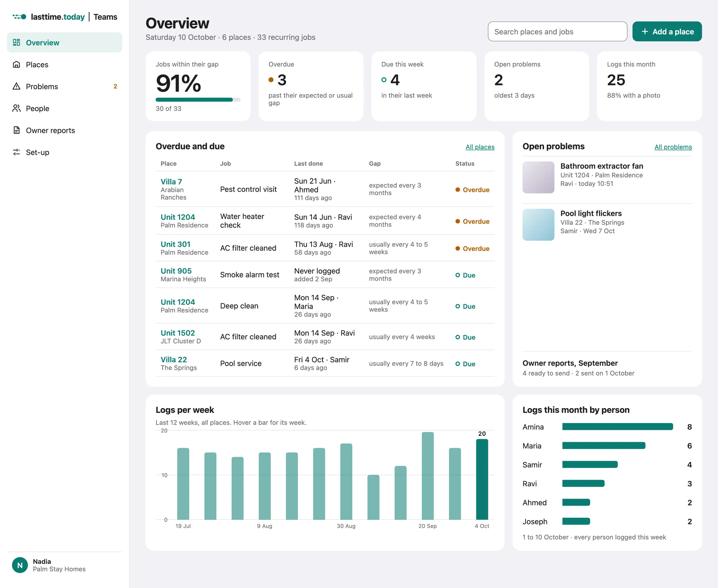Open the Overview menu item
Image resolution: width=718 pixels, height=588 pixels.
pyautogui.click(x=64, y=42)
